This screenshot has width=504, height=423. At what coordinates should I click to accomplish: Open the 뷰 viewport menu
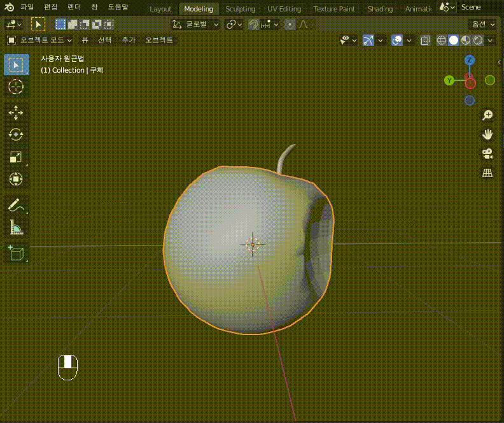tap(85, 40)
